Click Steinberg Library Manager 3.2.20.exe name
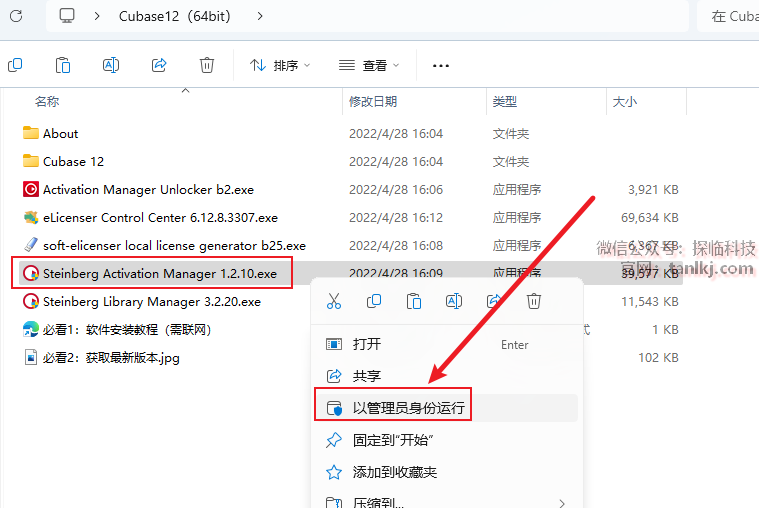This screenshot has width=759, height=508. point(152,302)
